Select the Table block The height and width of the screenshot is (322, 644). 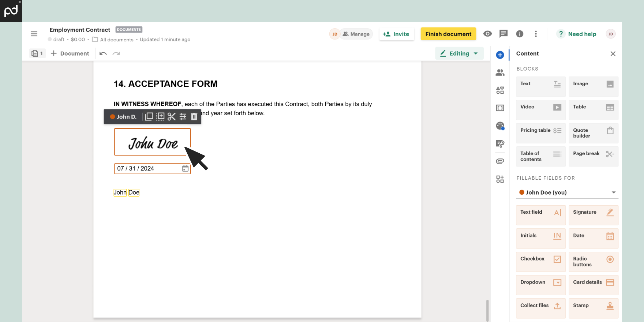point(594,110)
